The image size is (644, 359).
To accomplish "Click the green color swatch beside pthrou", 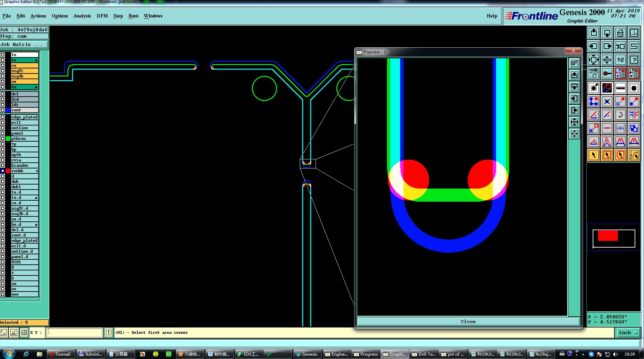I will coord(8,139).
